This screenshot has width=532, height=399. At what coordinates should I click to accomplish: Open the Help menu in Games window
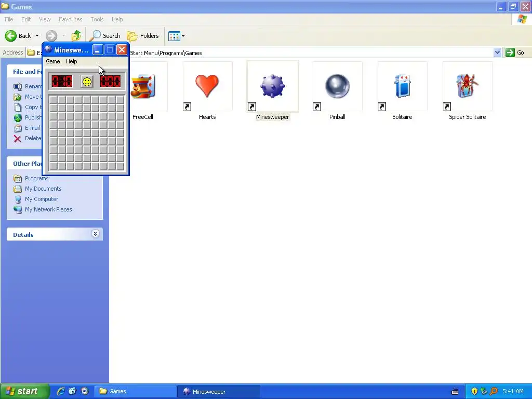pos(117,19)
